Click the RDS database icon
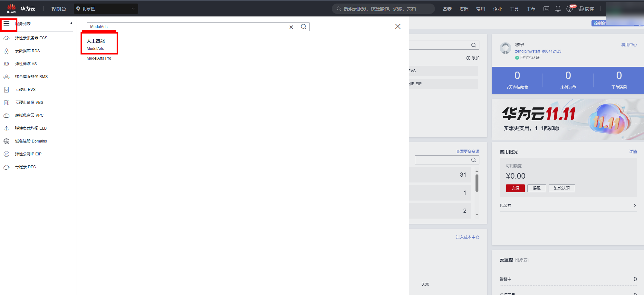 (6, 51)
